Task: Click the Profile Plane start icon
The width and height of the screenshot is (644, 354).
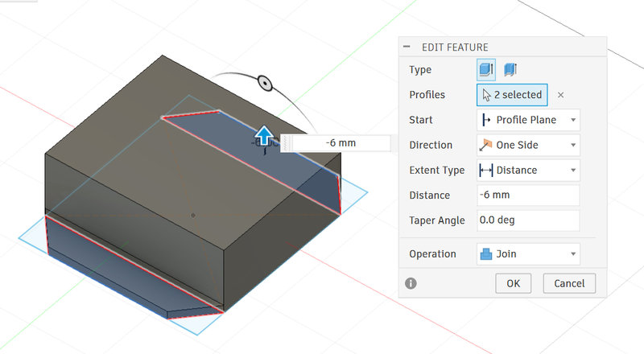Action: point(486,120)
